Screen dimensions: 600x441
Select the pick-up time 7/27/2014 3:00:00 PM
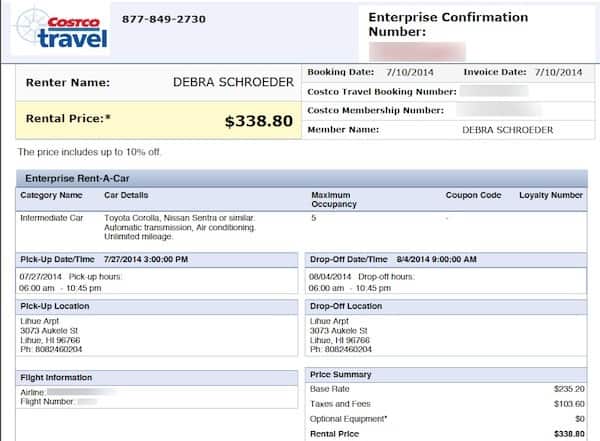[x=146, y=260]
